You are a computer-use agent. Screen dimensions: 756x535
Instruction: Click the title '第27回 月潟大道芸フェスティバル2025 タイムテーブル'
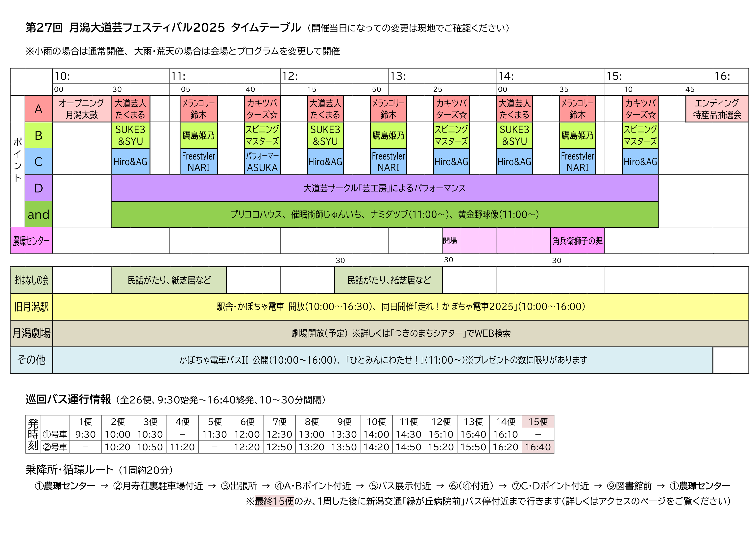click(x=163, y=28)
